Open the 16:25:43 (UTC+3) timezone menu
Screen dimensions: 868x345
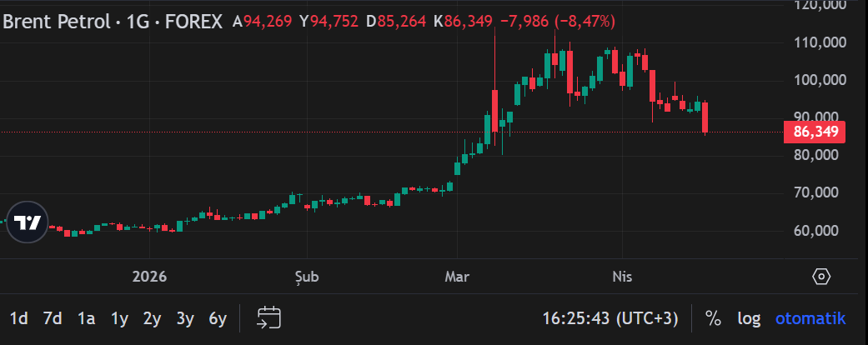click(x=610, y=318)
